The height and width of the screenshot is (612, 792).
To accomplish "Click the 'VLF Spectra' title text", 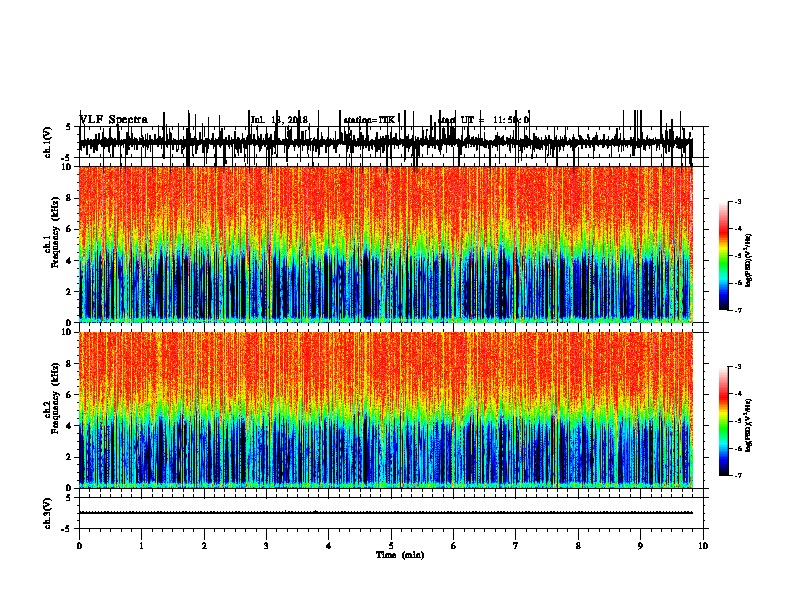I will (x=114, y=119).
